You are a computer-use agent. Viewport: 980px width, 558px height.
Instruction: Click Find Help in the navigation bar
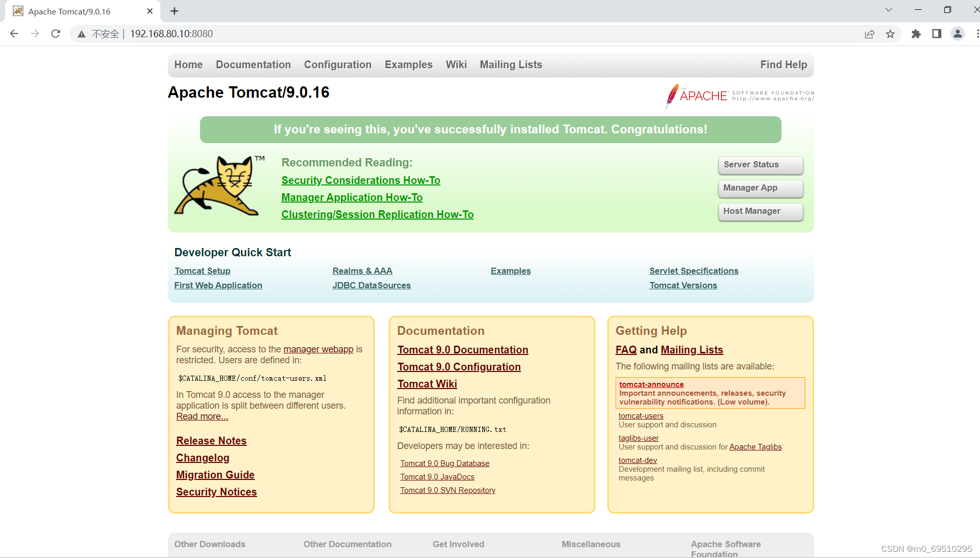(x=784, y=65)
